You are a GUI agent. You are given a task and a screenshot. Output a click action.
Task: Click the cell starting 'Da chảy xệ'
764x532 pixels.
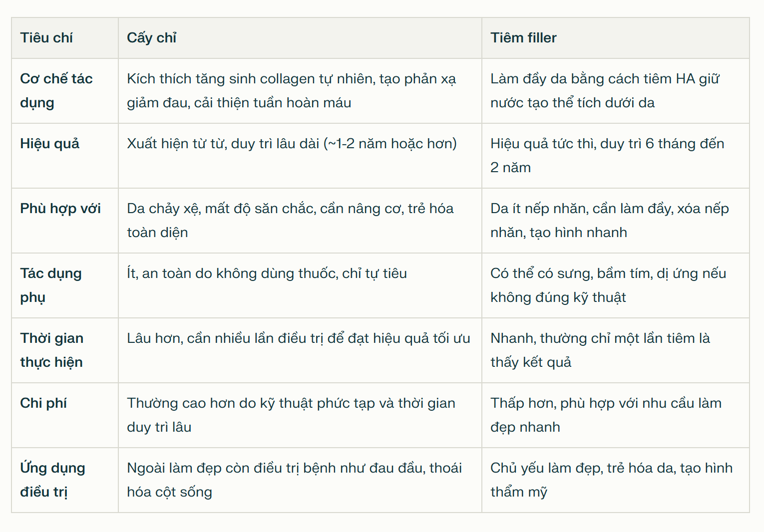(x=290, y=220)
